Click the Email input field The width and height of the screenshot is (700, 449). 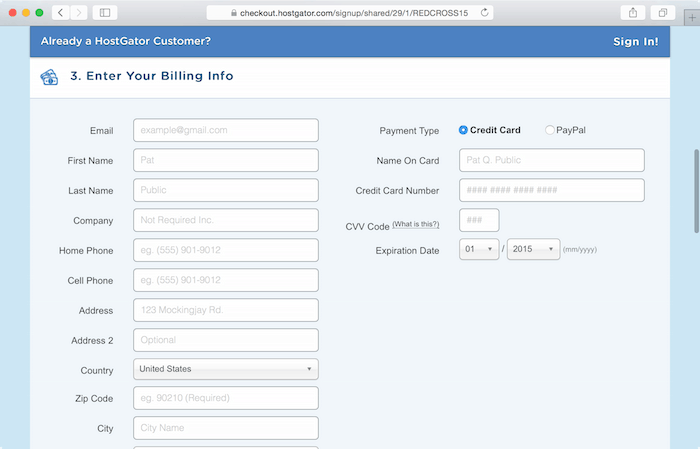coord(225,130)
